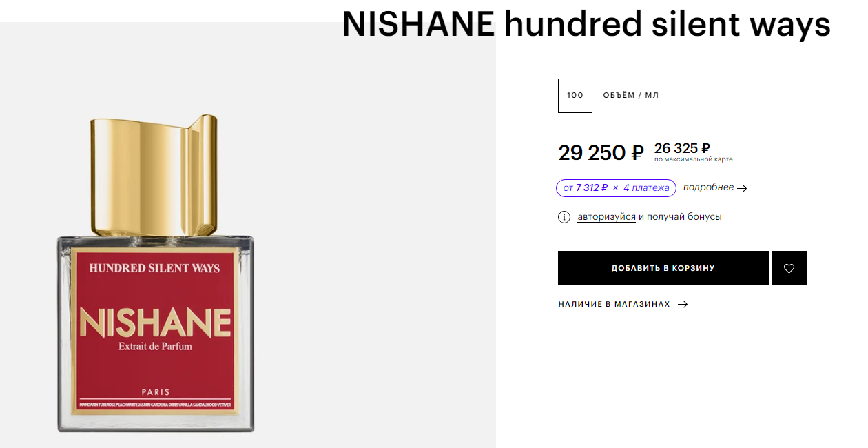Click the Extrait de Parfum text on bottle
The image size is (868, 448).
coord(155,346)
